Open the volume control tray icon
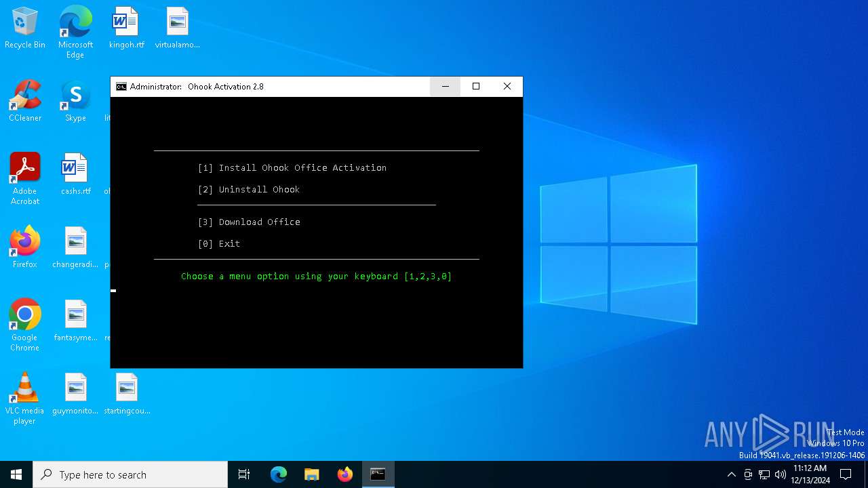The height and width of the screenshot is (488, 868). click(x=781, y=474)
